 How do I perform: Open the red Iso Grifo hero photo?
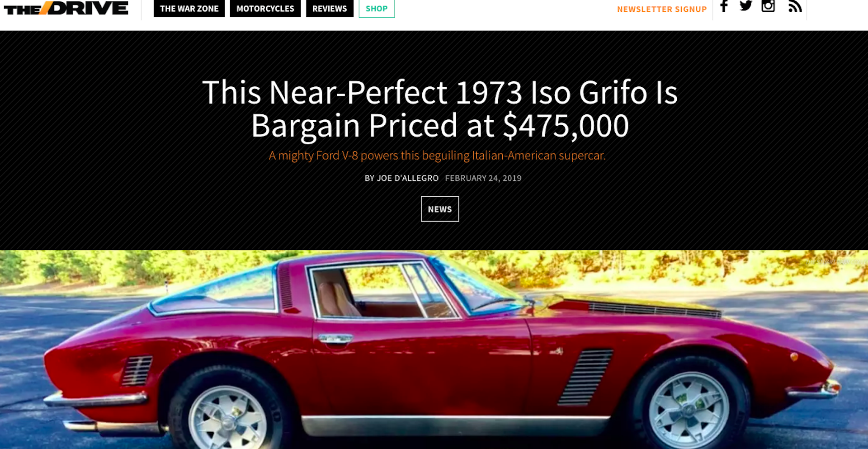point(434,350)
